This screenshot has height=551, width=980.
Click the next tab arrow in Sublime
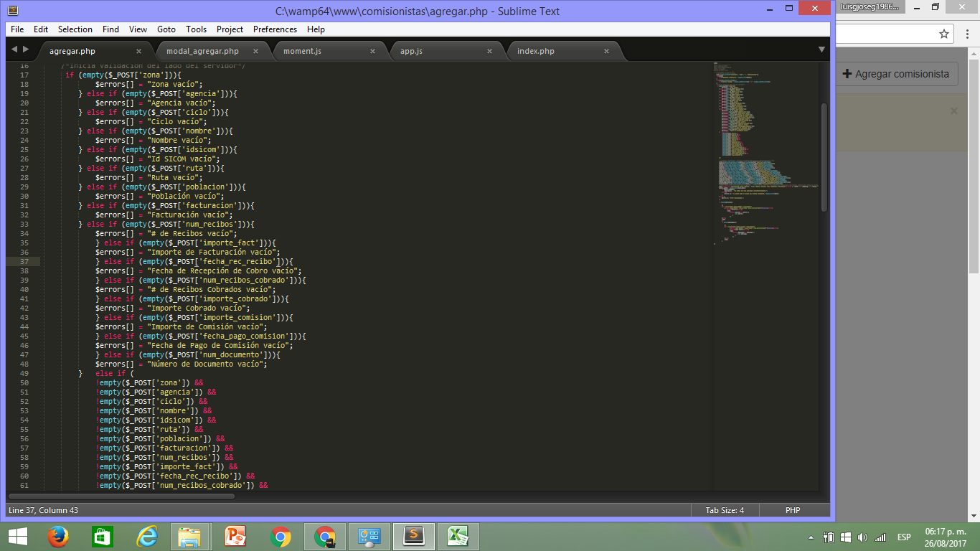click(26, 50)
